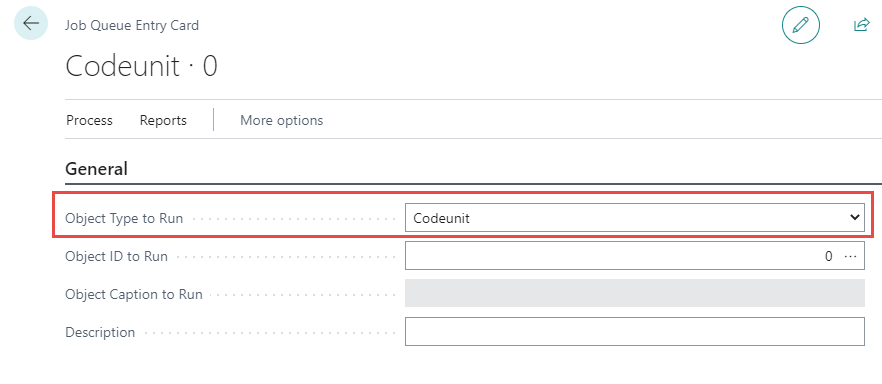Expand the Object Type to Run chevron arrow
882x384 pixels.
(x=854, y=217)
